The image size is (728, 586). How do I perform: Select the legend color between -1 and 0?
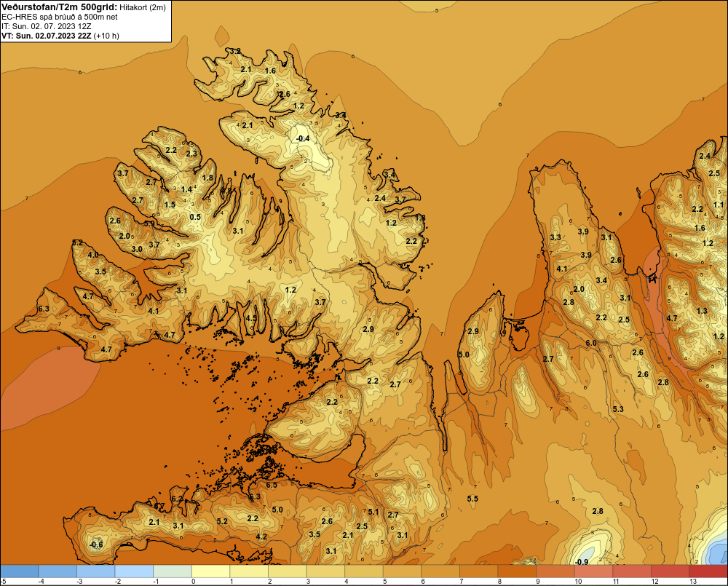[x=173, y=571]
